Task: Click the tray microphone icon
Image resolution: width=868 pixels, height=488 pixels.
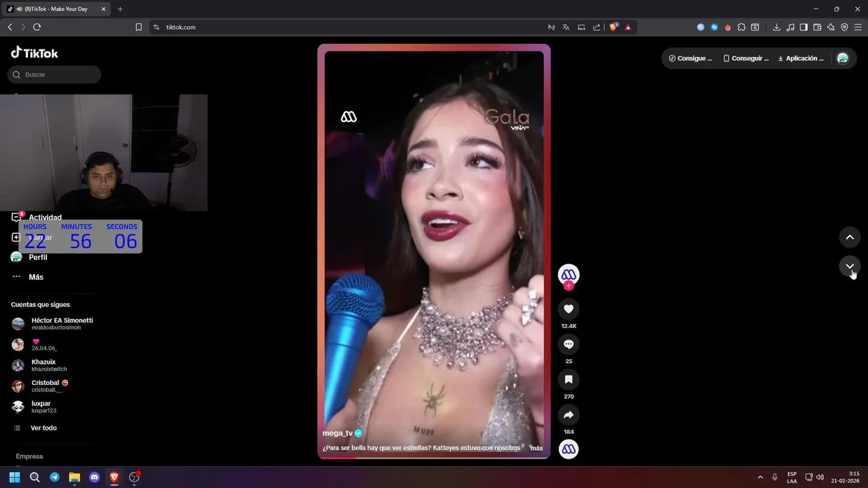Action: tap(774, 477)
